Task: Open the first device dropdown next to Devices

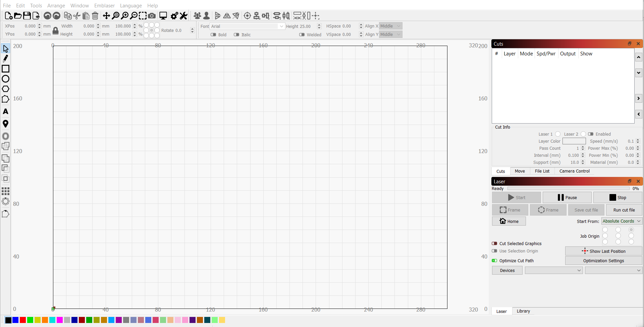Action: pos(554,270)
